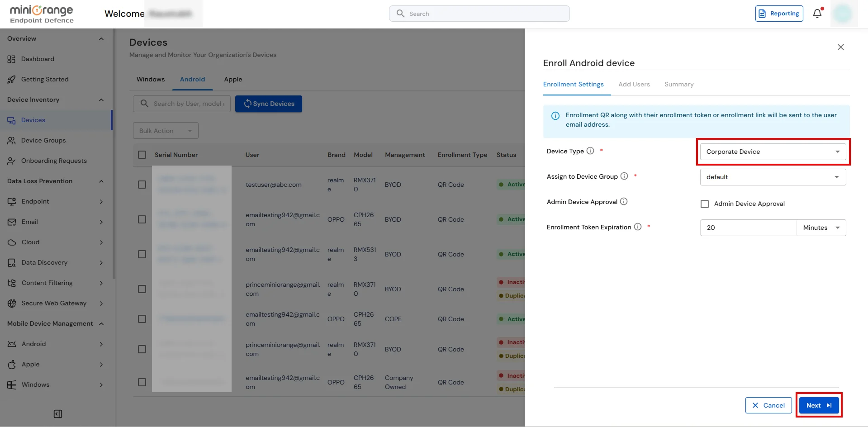Image resolution: width=868 pixels, height=427 pixels.
Task: Click the token expiration value field
Action: click(x=749, y=228)
